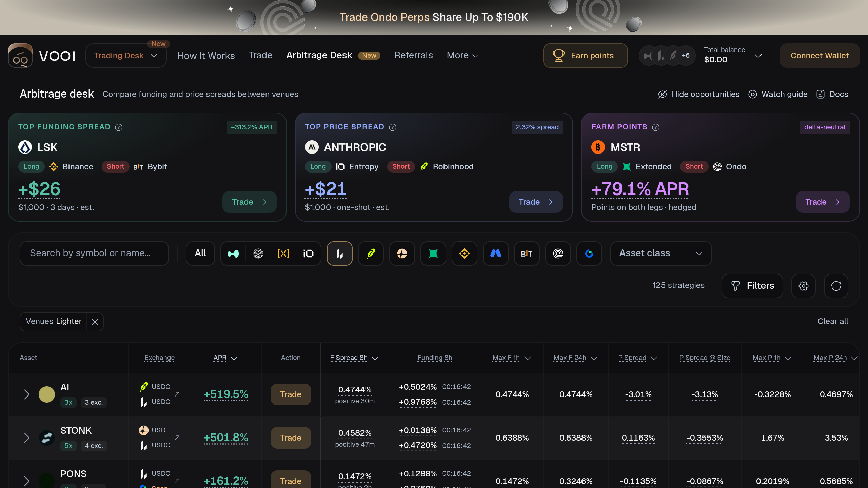Click the Connect Wallet button
Viewport: 868px width, 488px height.
point(820,56)
